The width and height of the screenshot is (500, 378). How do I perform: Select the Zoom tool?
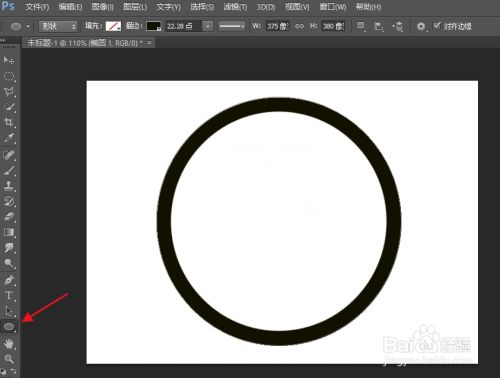[9, 359]
